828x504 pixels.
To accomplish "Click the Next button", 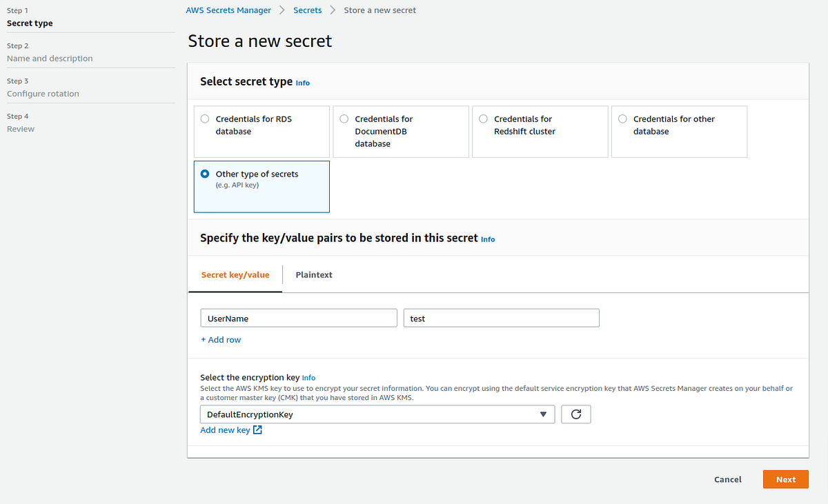I will (x=785, y=478).
